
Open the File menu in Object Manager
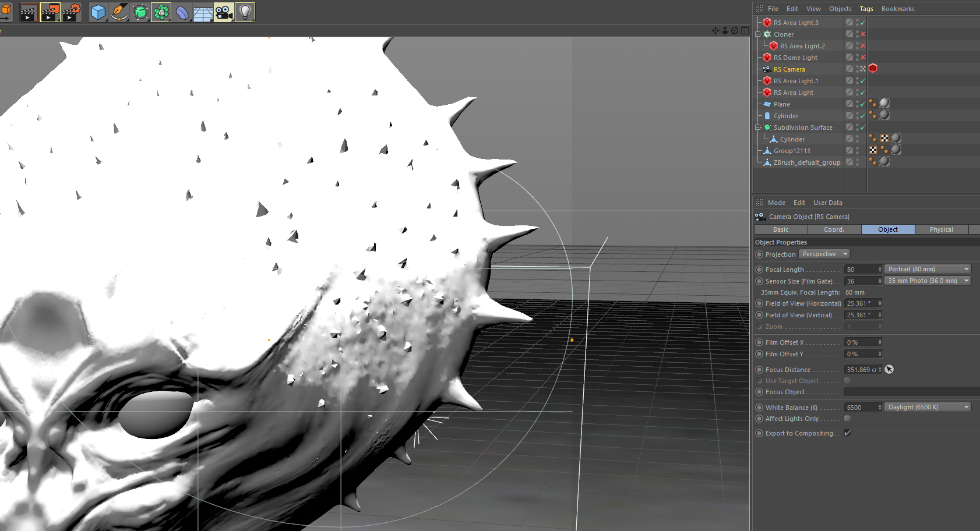pyautogui.click(x=773, y=9)
